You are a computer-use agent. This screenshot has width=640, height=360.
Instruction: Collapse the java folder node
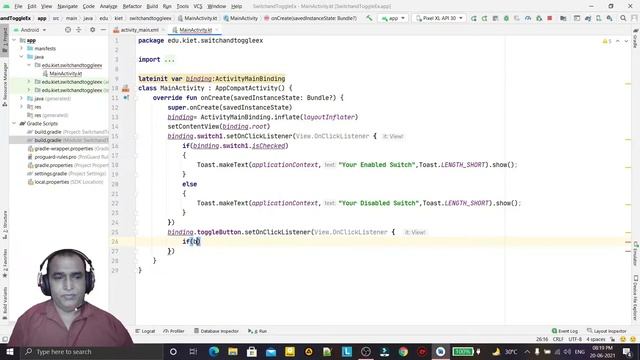(22, 57)
